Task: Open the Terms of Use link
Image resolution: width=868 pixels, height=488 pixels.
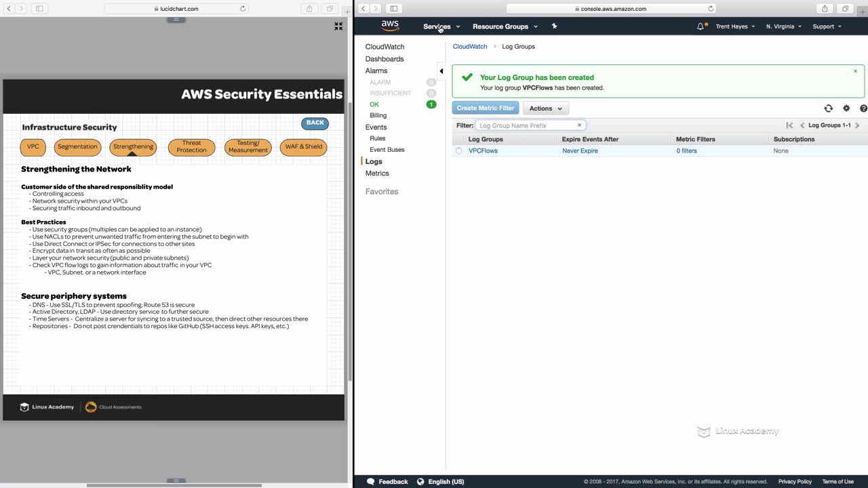Action: (837, 482)
